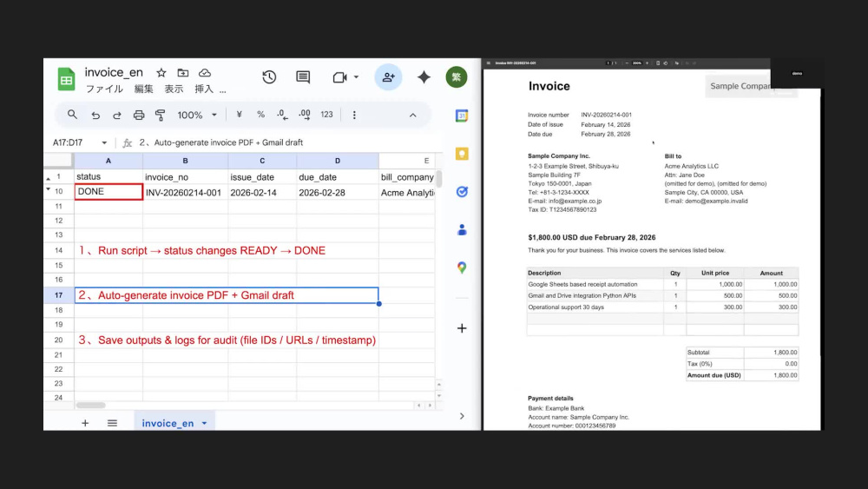Select the Run script status text cell
Viewport: 868px width, 489px height.
point(201,250)
